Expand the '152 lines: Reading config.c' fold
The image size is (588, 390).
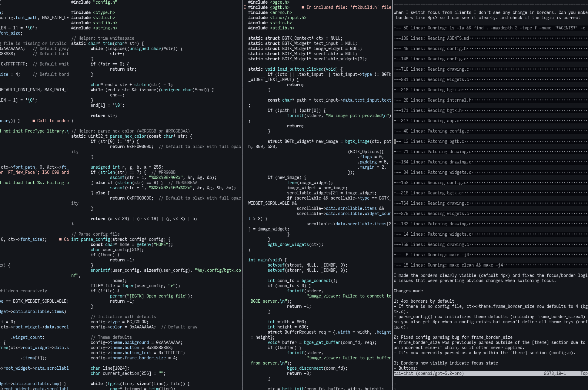click(x=490, y=183)
